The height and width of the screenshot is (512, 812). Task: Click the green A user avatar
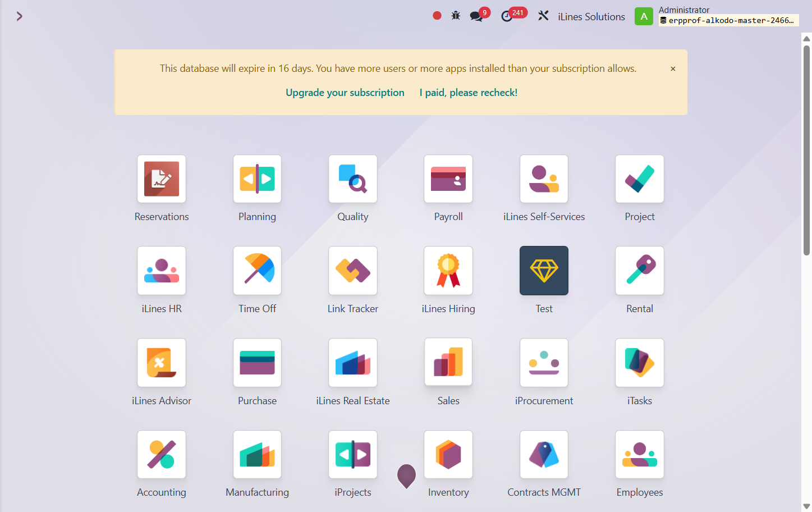[x=644, y=16]
